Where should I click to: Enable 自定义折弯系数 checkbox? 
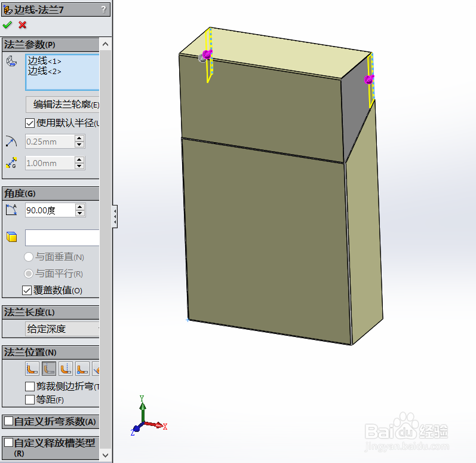[x=8, y=421]
